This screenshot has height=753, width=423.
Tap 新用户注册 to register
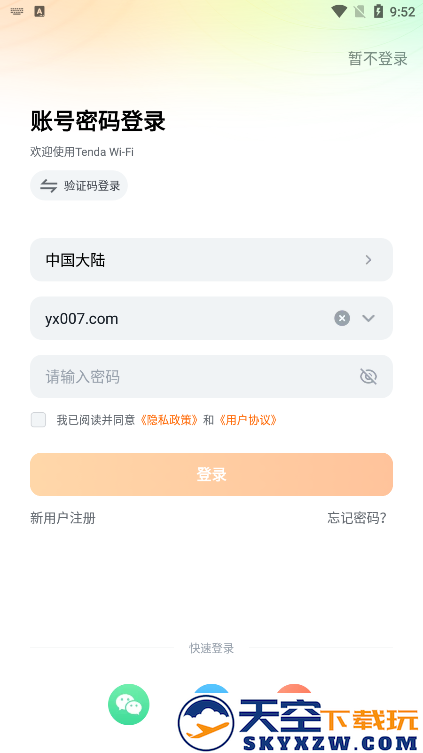click(63, 518)
